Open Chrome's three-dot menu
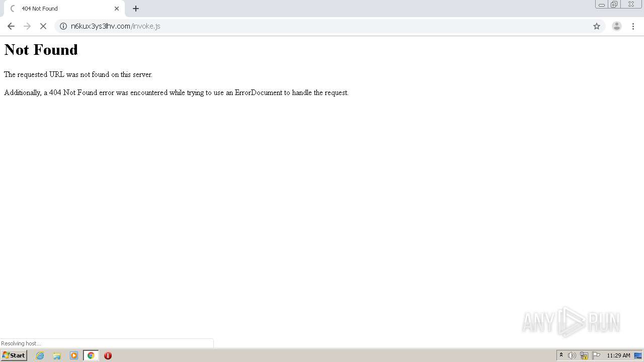 click(633, 26)
